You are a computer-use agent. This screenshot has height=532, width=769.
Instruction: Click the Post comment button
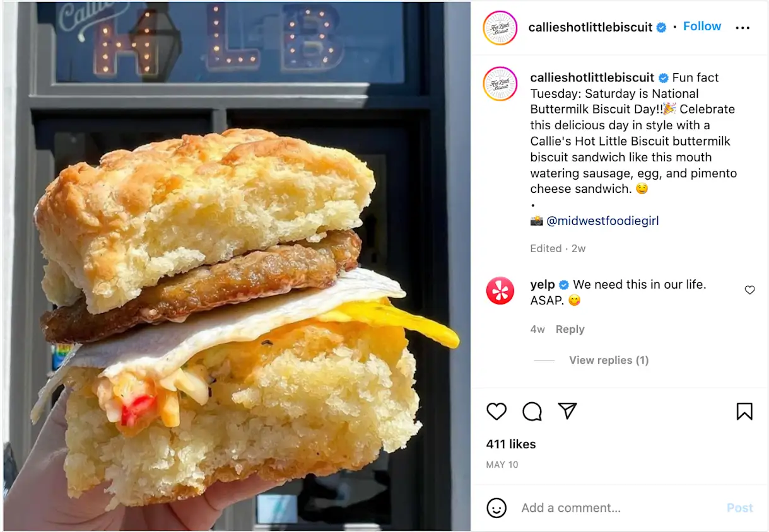739,508
